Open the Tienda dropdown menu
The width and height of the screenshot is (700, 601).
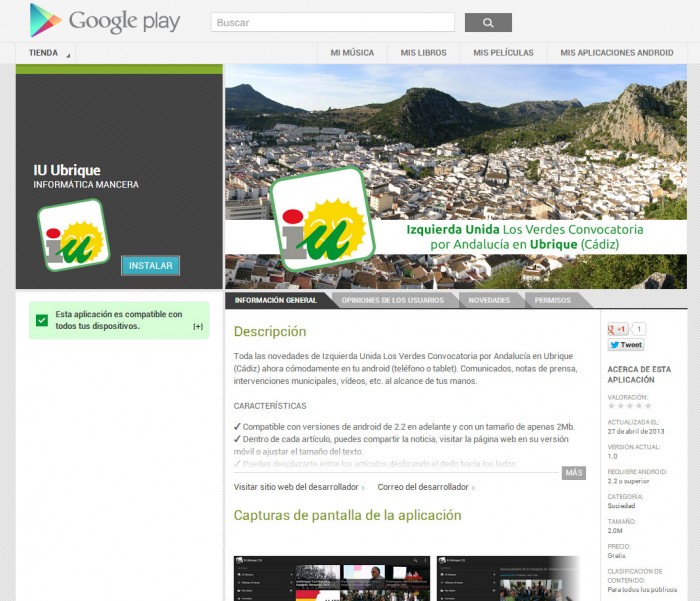click(46, 53)
